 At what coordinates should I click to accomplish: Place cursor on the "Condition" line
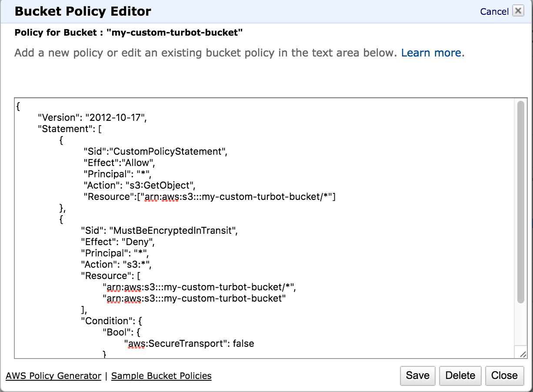coord(112,321)
